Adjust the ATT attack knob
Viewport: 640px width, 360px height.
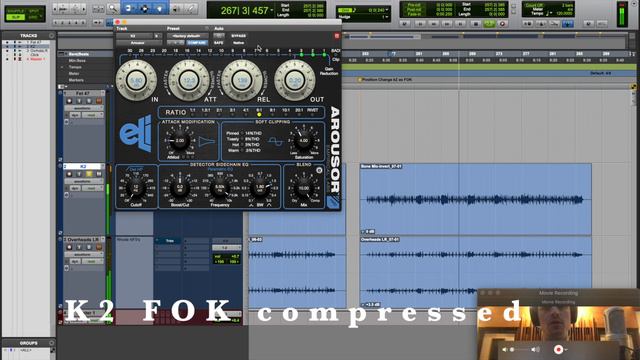coord(189,81)
